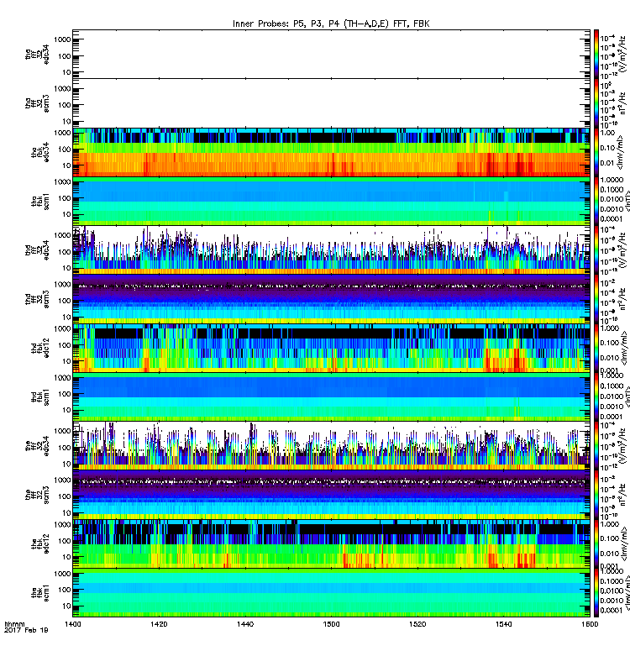Click the color bar beside tha fff scm3
Viewport: 630px width, 672px height.
coord(596,103)
